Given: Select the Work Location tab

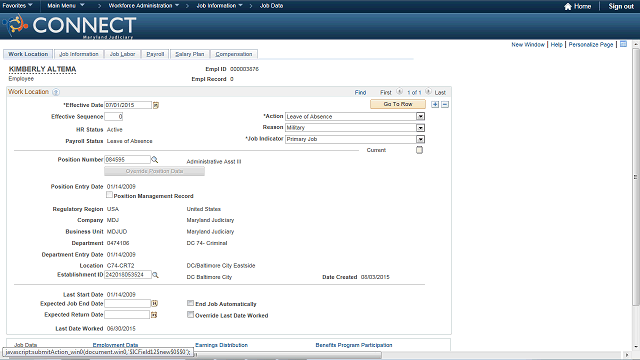Looking at the screenshot, I should click(x=28, y=54).
